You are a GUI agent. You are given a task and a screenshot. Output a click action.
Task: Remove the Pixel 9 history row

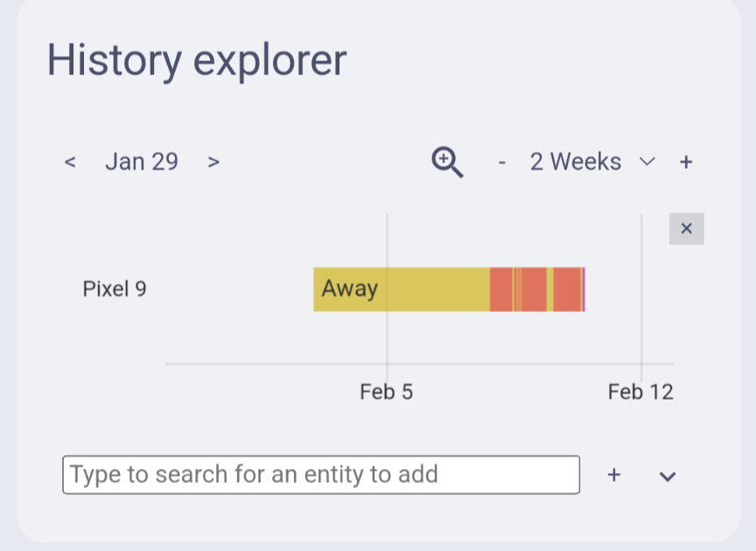click(686, 229)
